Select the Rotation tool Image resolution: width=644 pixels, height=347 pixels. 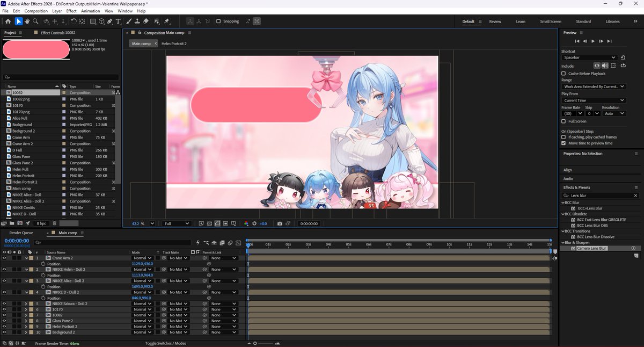point(73,21)
